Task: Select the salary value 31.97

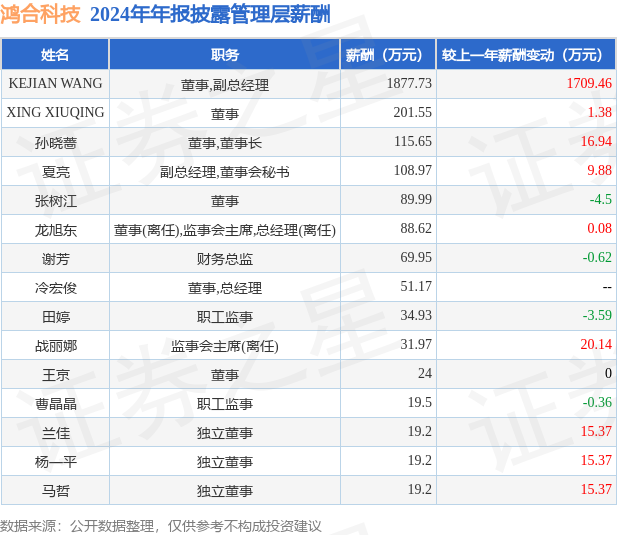Action: tap(416, 345)
